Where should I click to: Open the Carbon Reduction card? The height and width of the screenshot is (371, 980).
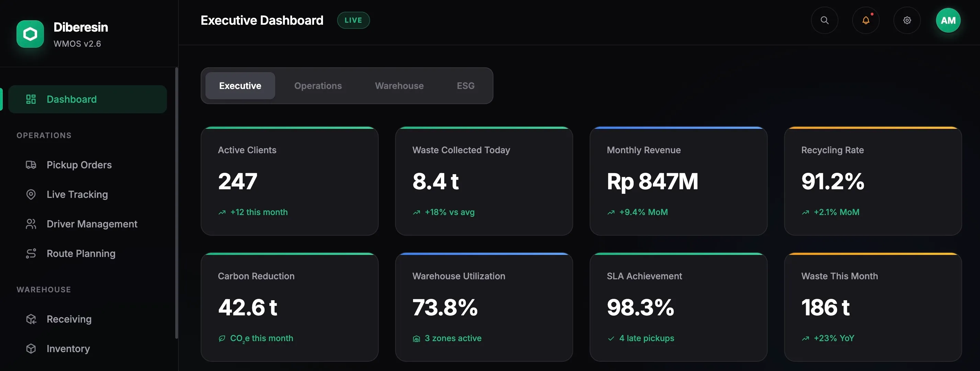tap(290, 307)
